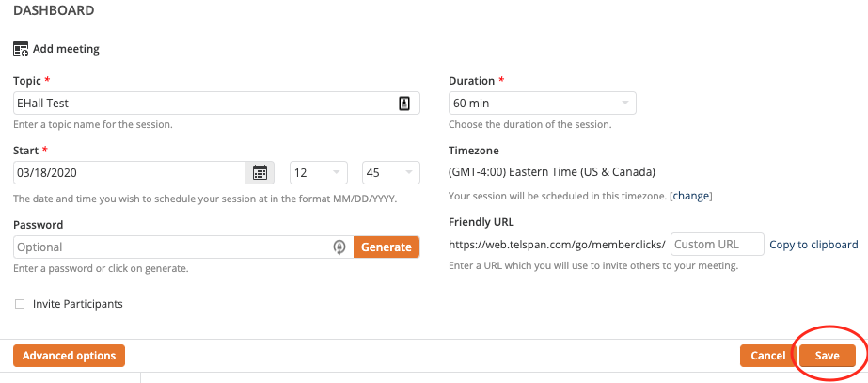Open Advanced options
This screenshot has width=868, height=383.
click(70, 356)
